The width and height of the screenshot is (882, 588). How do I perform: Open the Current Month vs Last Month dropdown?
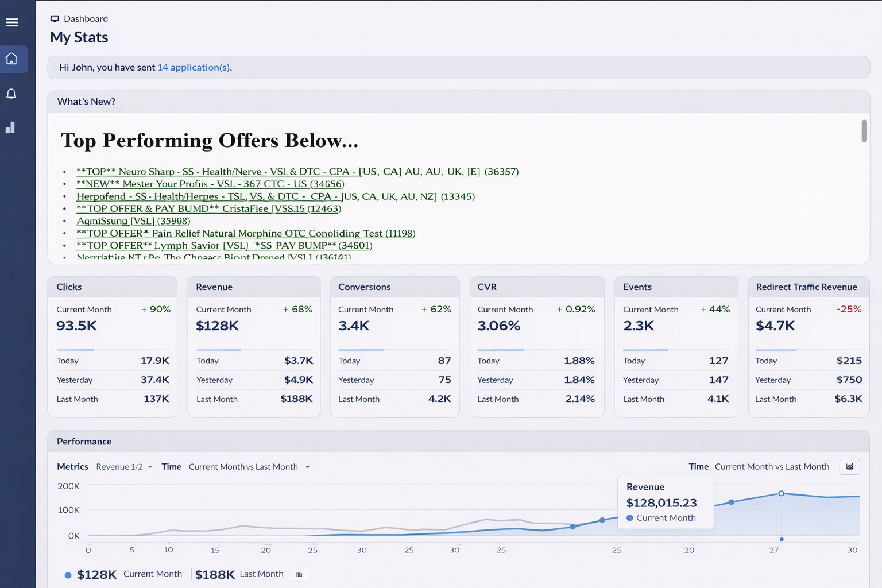(249, 467)
